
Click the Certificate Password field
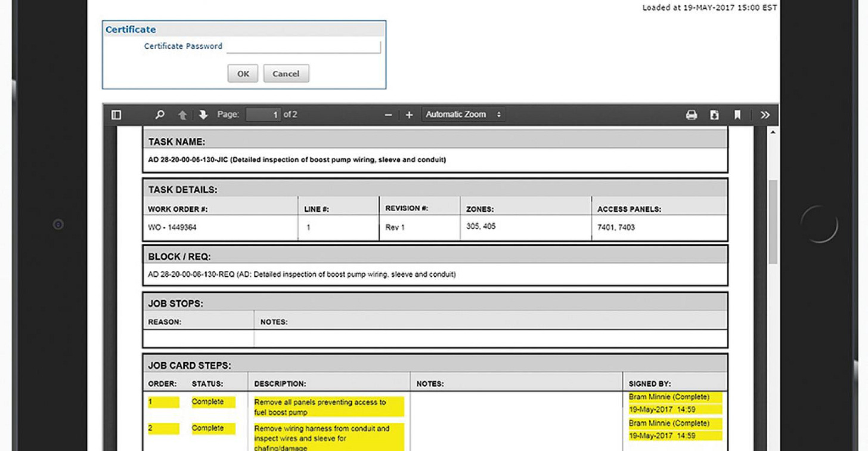(303, 47)
